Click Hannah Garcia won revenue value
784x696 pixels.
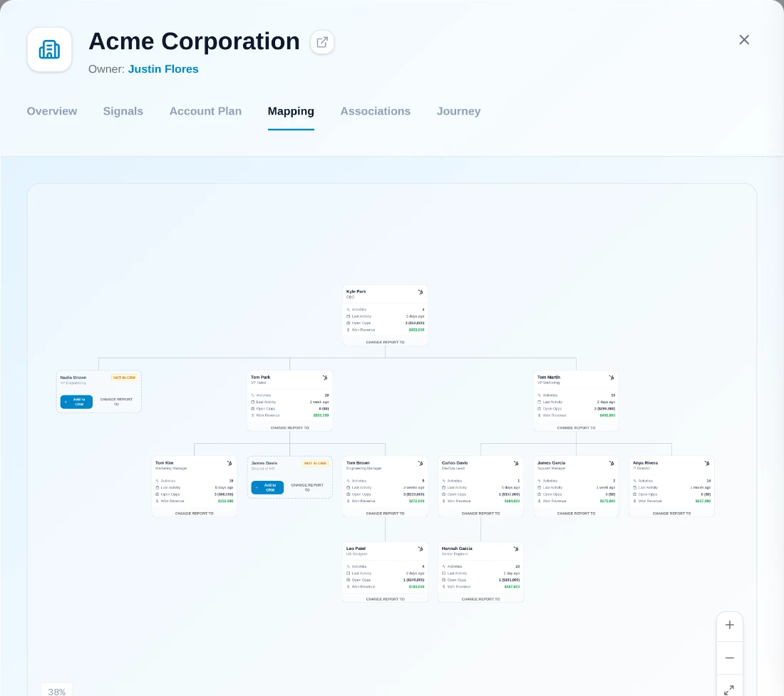(512, 586)
